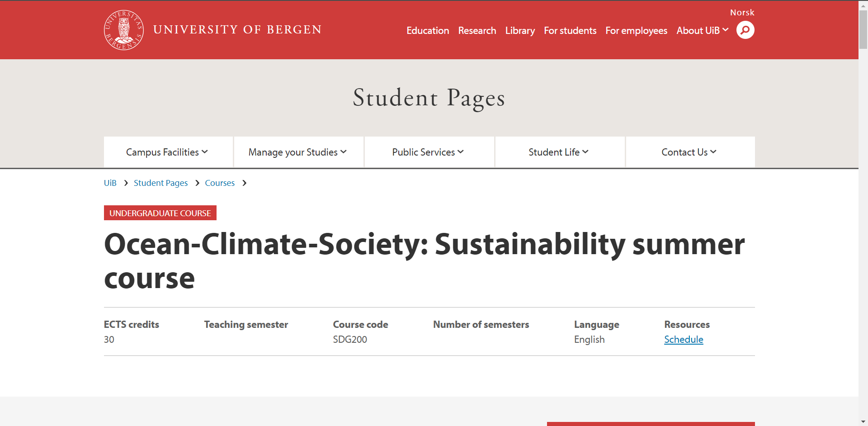
Task: Open the Schedule resource link
Action: pyautogui.click(x=684, y=340)
